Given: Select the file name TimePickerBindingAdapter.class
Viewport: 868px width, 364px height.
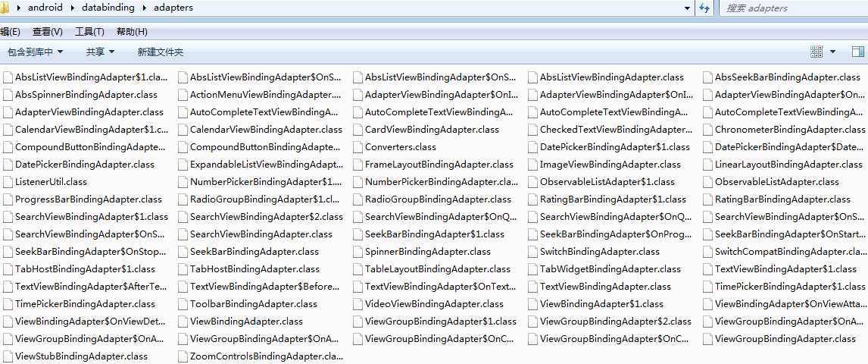Looking at the screenshot, I should coord(86,304).
